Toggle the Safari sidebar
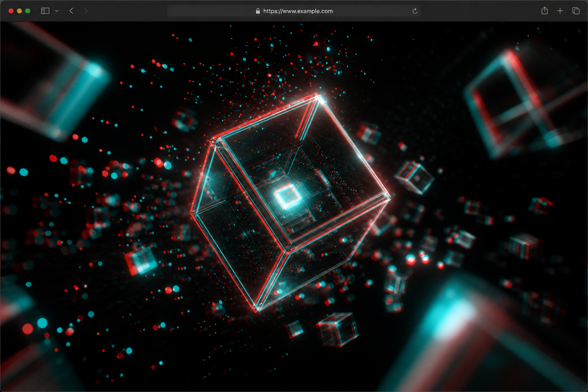This screenshot has width=588, height=392. click(x=45, y=11)
